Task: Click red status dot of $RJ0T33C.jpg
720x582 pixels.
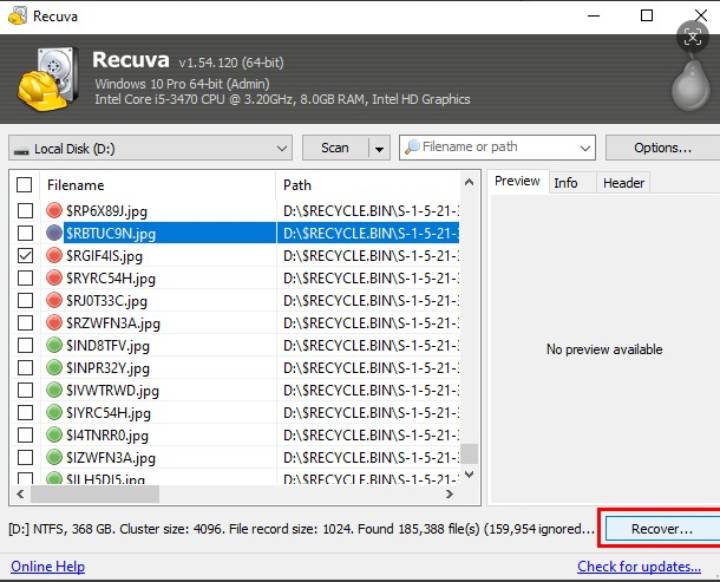Action: coord(54,300)
